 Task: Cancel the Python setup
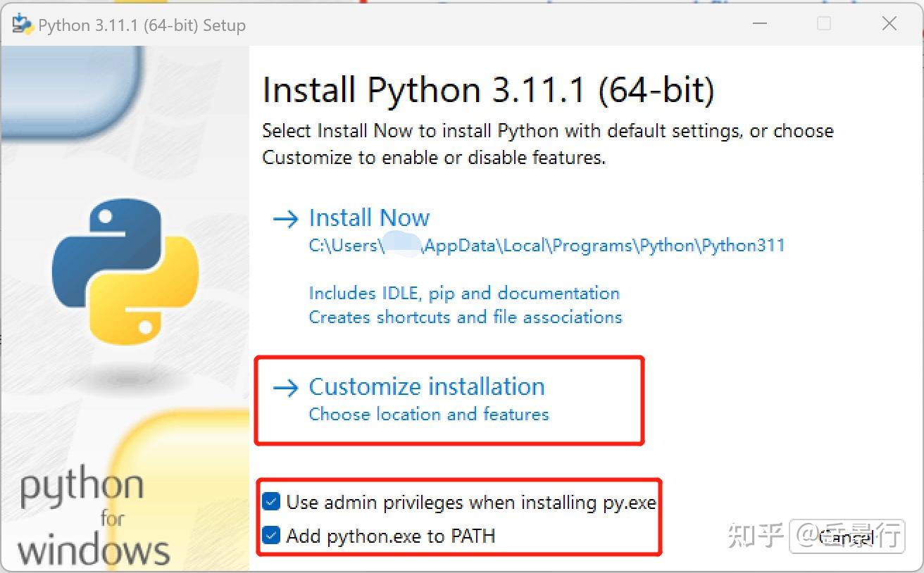click(x=848, y=538)
